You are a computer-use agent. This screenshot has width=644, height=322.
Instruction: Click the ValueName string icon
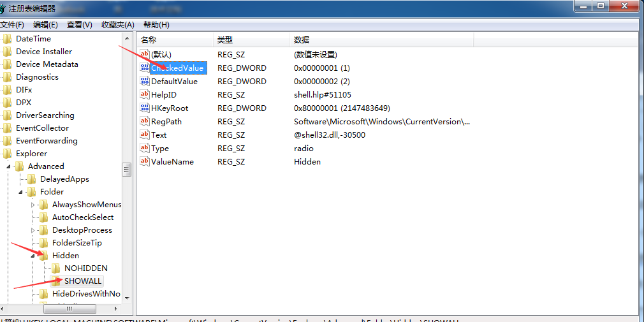click(145, 162)
